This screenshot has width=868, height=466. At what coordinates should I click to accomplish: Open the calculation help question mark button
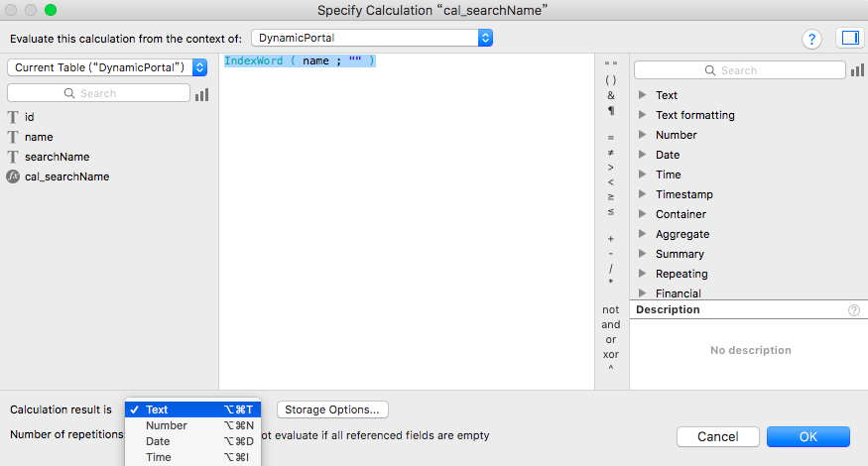(x=811, y=39)
